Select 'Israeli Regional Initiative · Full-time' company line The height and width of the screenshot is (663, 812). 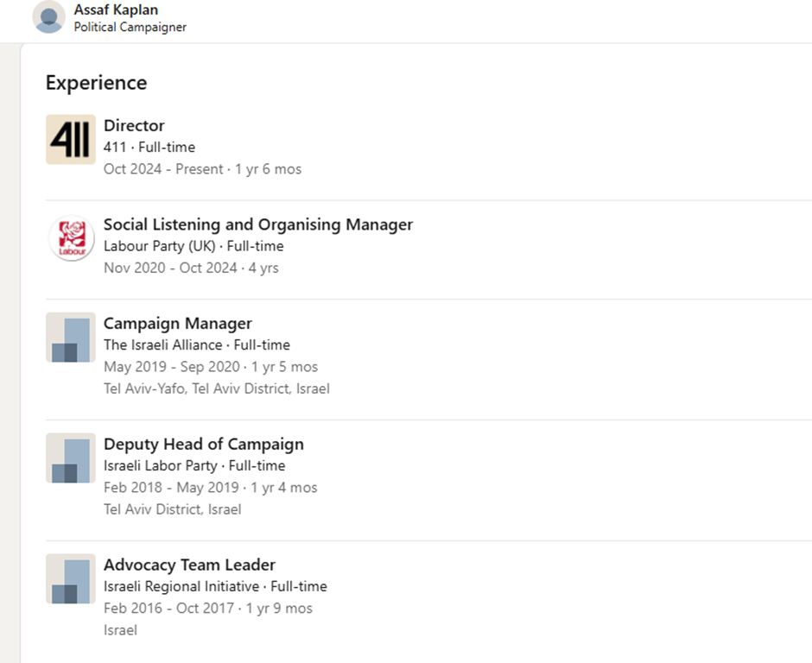[215, 587]
